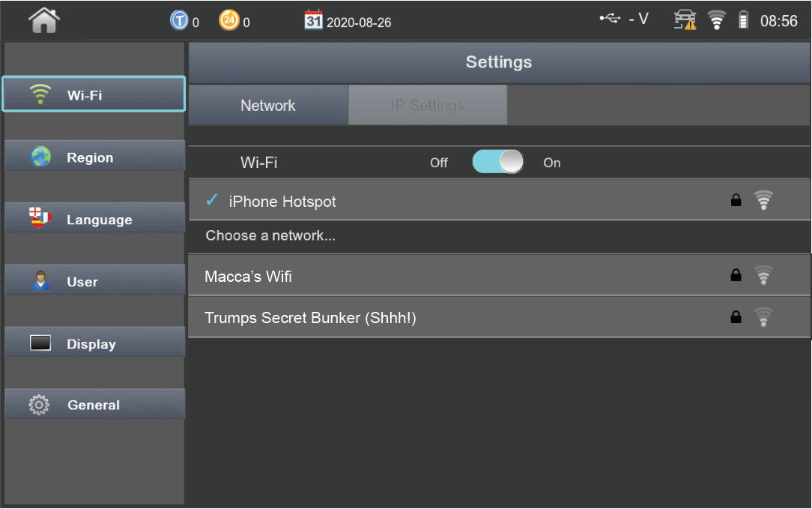Screen dimensions: 812x509
Task: Select Trumps Secret Bunker (Shhh!) network
Action: pos(449,318)
